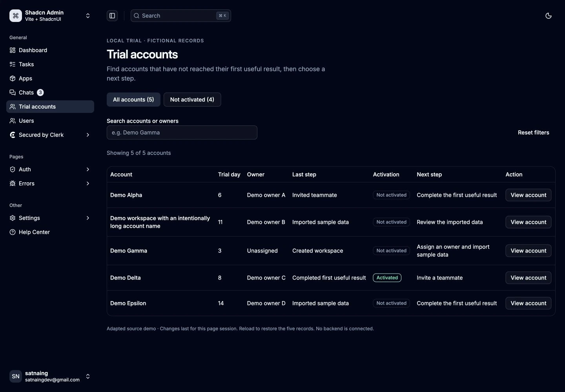Click the Settings gear icon
Screen dimensions: 565x392
[x=13, y=218]
